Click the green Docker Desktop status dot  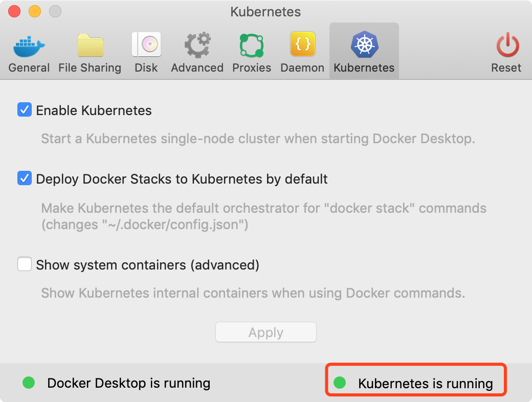pos(29,382)
